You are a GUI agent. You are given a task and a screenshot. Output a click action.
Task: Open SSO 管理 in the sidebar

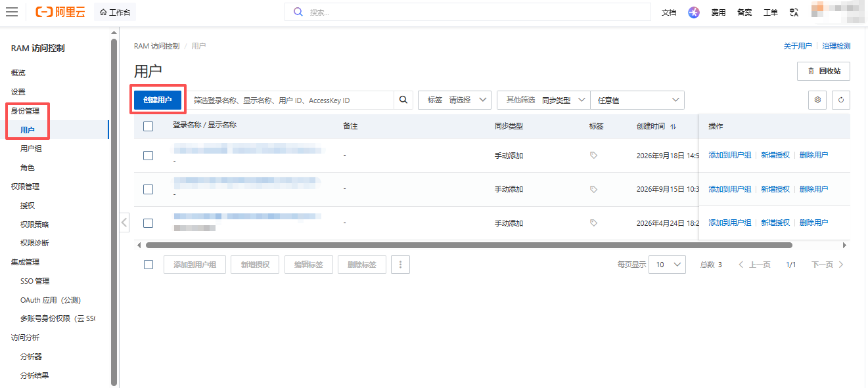coord(35,281)
